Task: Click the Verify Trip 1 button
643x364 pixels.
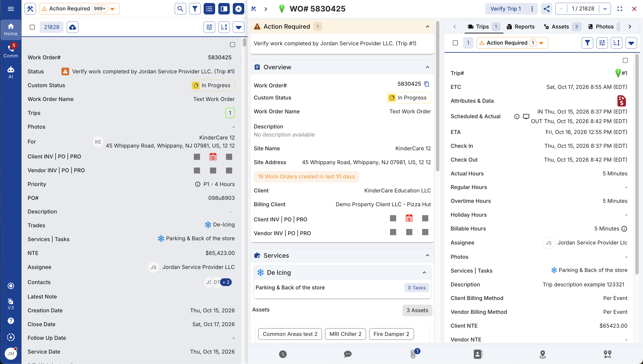Action: (505, 9)
